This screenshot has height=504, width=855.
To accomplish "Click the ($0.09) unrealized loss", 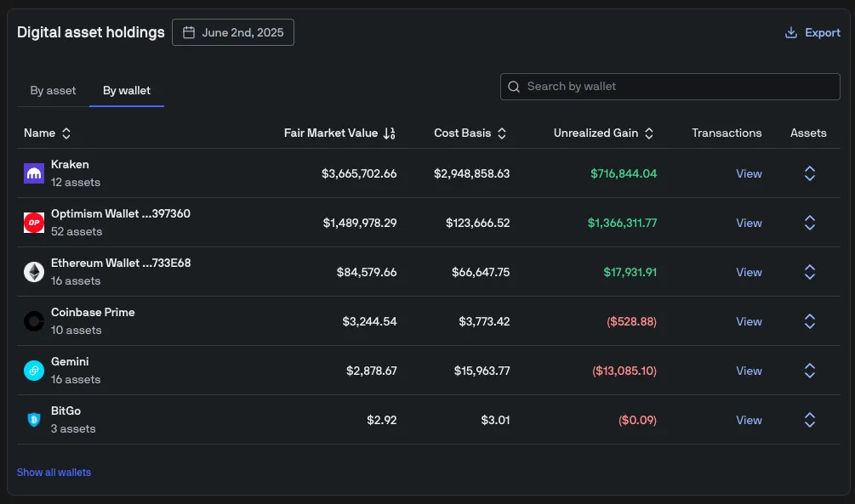I will (637, 420).
